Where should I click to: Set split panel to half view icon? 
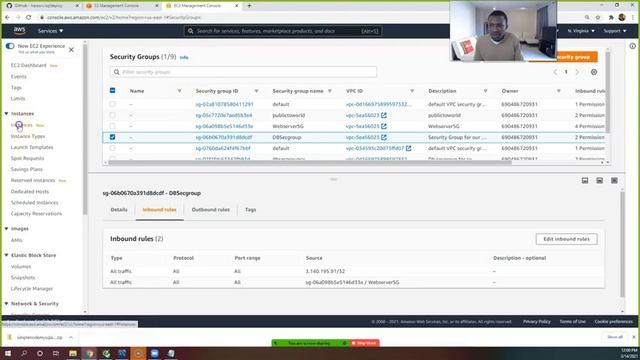click(600, 180)
